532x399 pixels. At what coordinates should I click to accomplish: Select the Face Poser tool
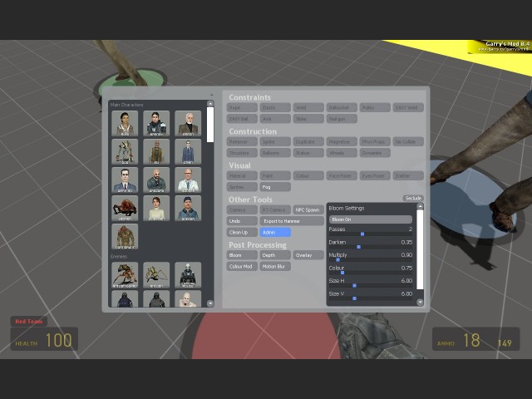342,175
